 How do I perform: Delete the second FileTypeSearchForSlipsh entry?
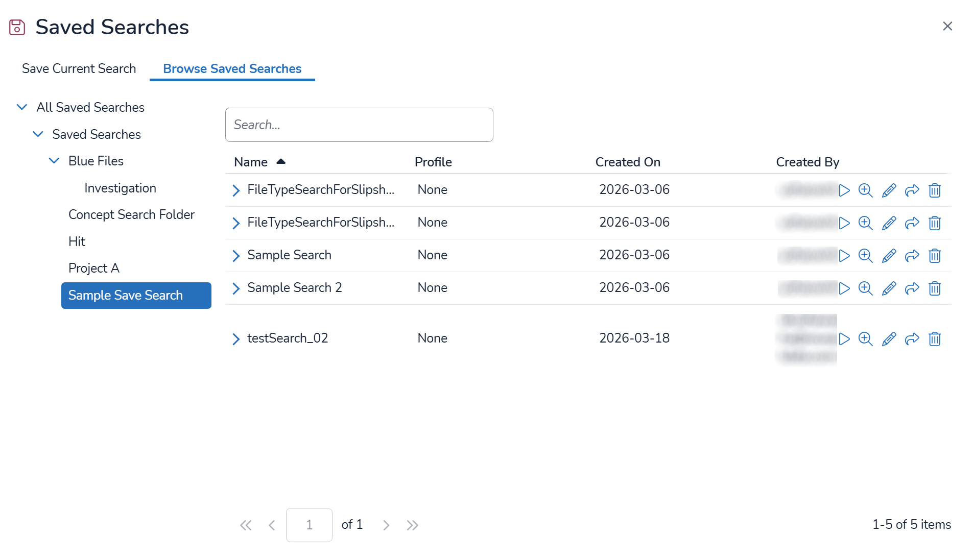point(934,223)
